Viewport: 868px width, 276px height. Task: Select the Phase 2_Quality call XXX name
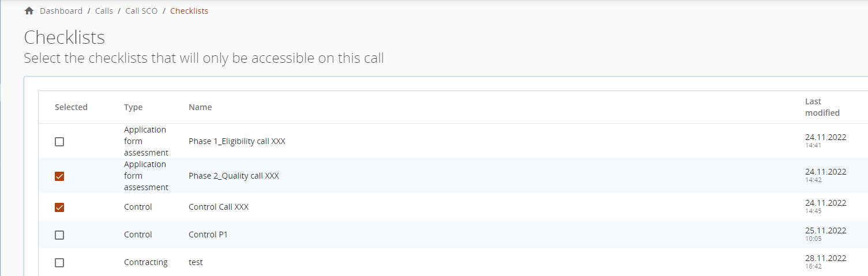pos(234,176)
